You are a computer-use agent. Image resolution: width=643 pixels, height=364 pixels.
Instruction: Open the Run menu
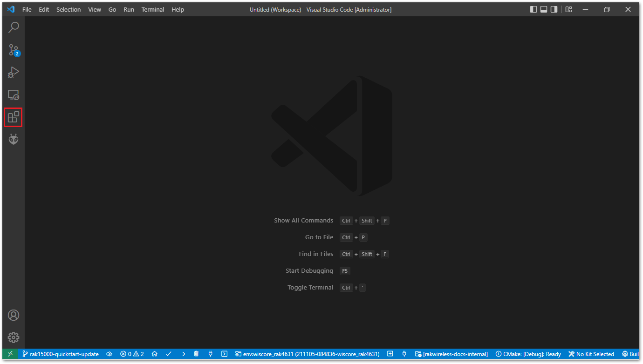coord(129,9)
